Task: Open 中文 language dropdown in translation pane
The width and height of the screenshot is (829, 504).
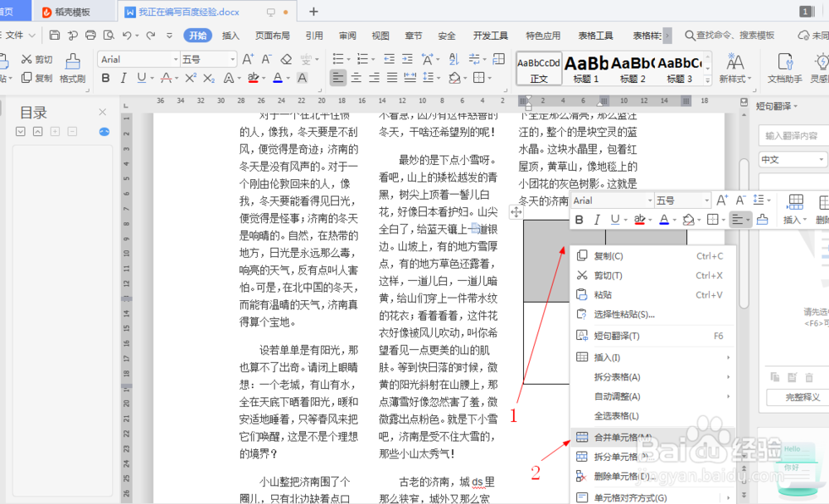Action: pos(792,159)
